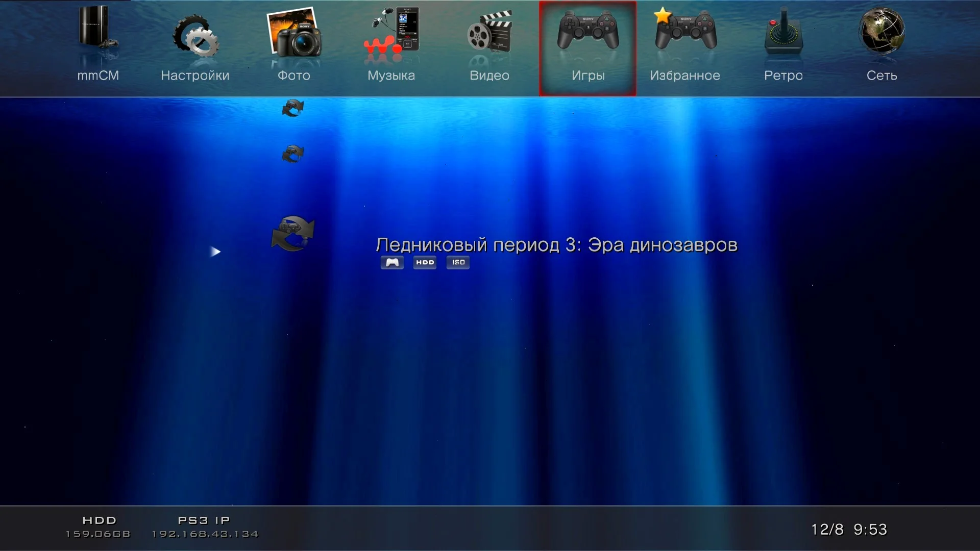Click the white selection arrow pointer
Screen dimensions: 980x551
coord(215,252)
